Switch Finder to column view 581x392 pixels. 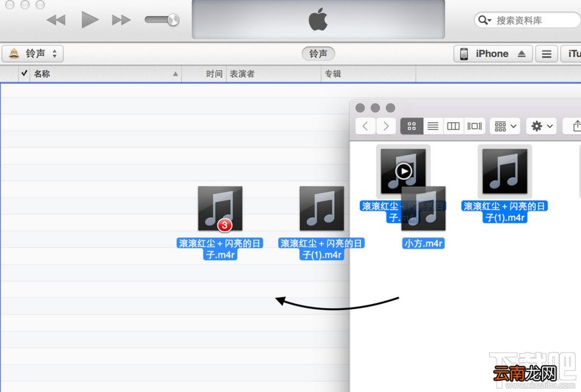(x=453, y=126)
